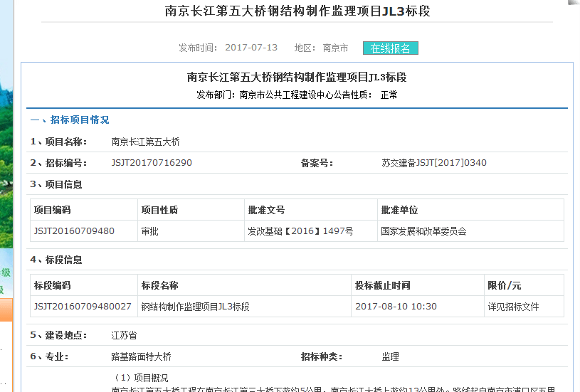
Task: Click the publish date 2017-07-13
Action: [251, 48]
